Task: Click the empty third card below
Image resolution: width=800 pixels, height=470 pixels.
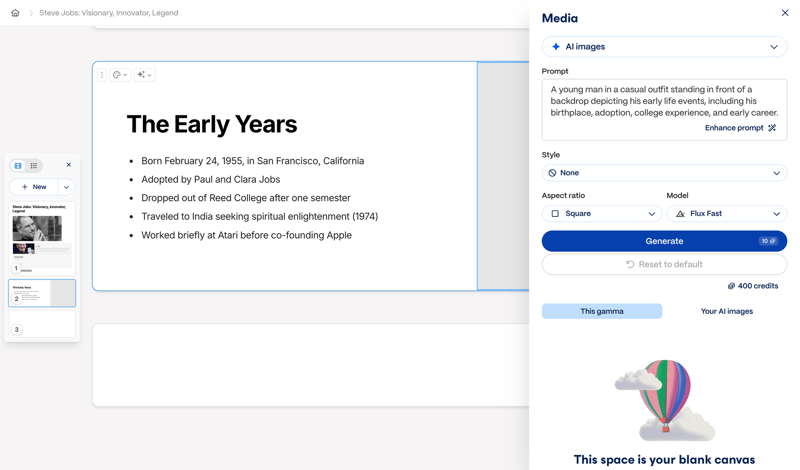Action: pos(311,365)
